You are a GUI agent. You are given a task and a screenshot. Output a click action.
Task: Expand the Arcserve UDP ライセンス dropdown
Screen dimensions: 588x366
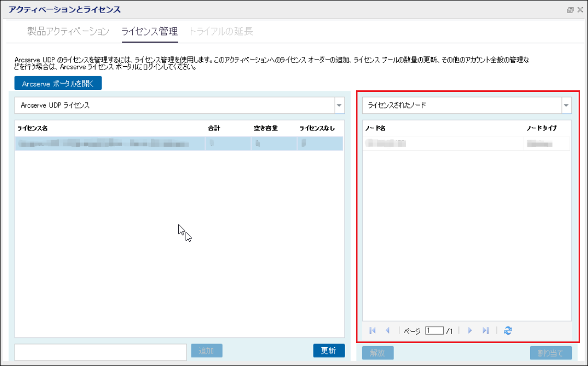pos(339,105)
